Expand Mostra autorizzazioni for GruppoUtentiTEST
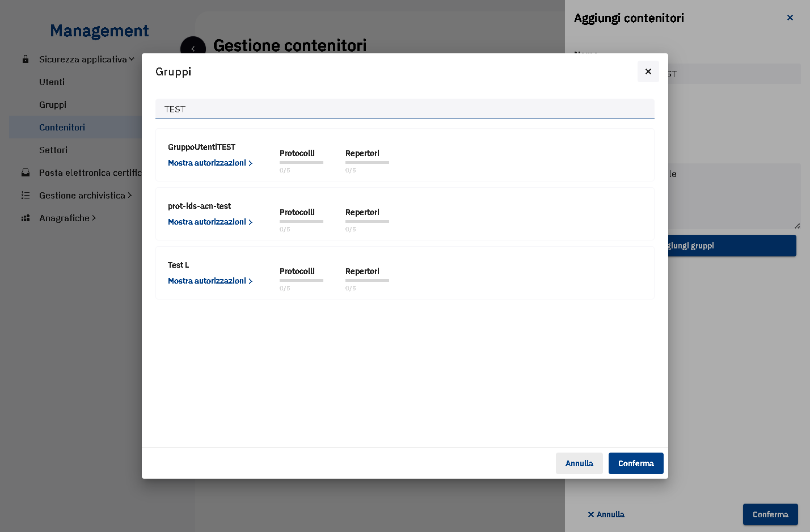The image size is (810, 532). click(x=210, y=163)
